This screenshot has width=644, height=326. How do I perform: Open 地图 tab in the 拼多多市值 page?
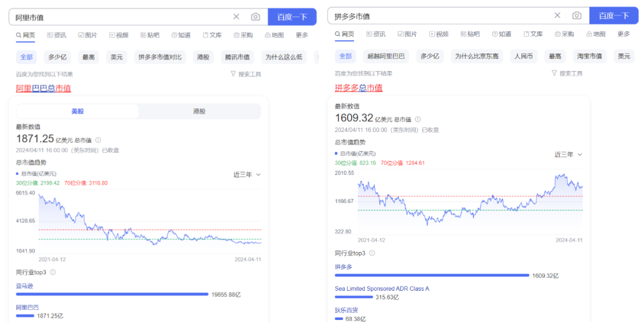pyautogui.click(x=596, y=34)
